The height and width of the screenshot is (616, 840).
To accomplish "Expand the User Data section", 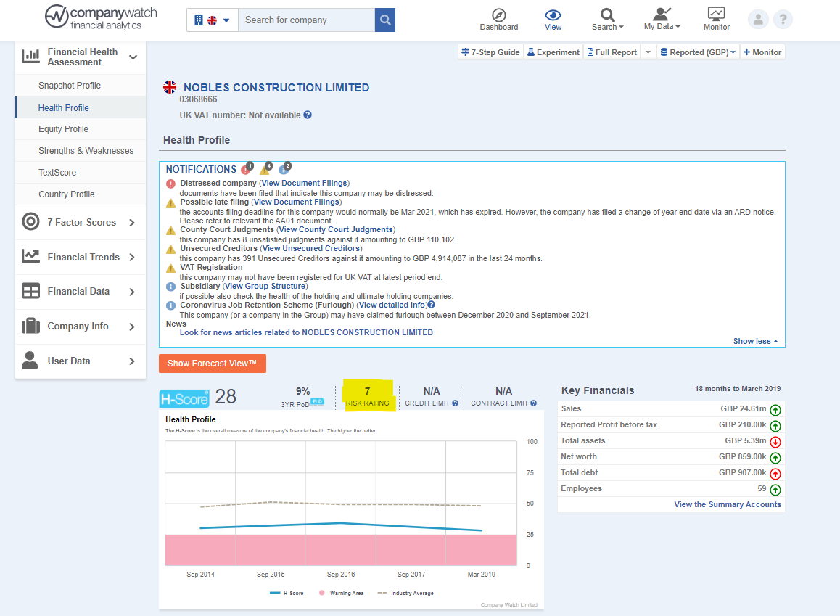I will (x=81, y=361).
